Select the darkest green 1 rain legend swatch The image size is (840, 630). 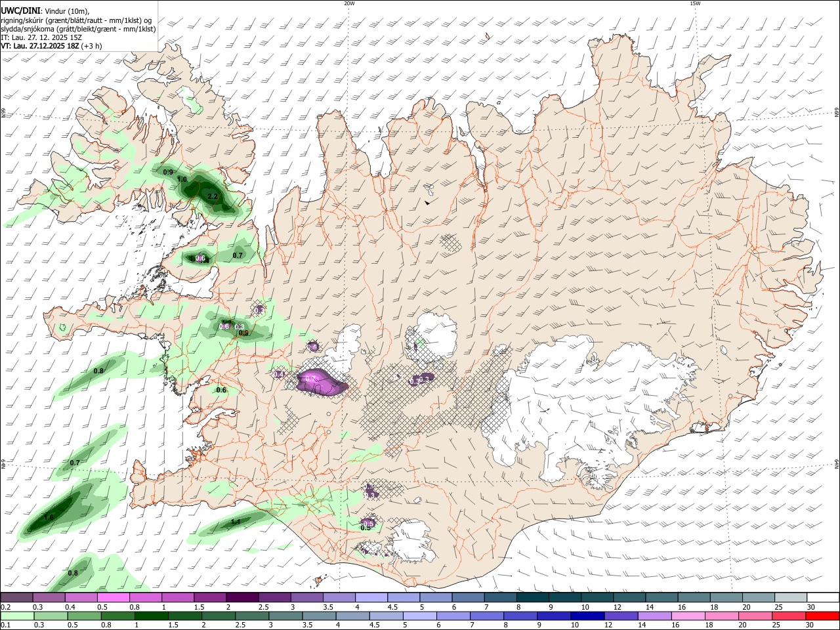tap(151, 616)
